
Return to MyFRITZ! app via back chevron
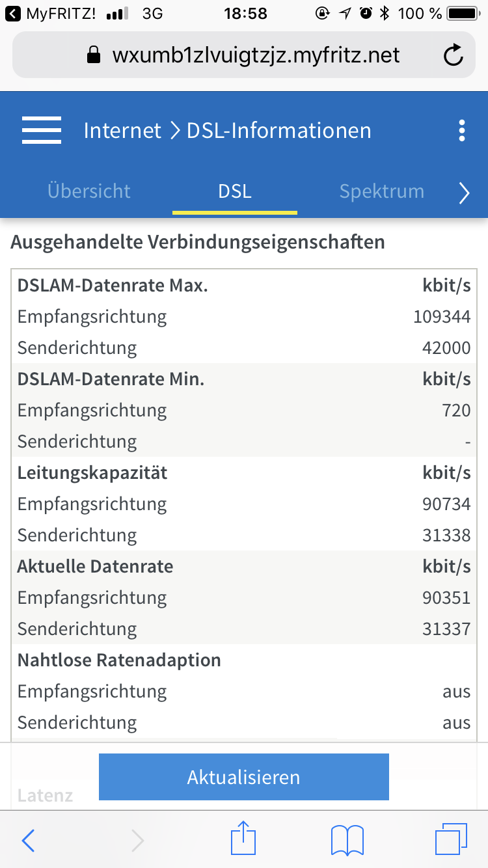pyautogui.click(x=13, y=13)
